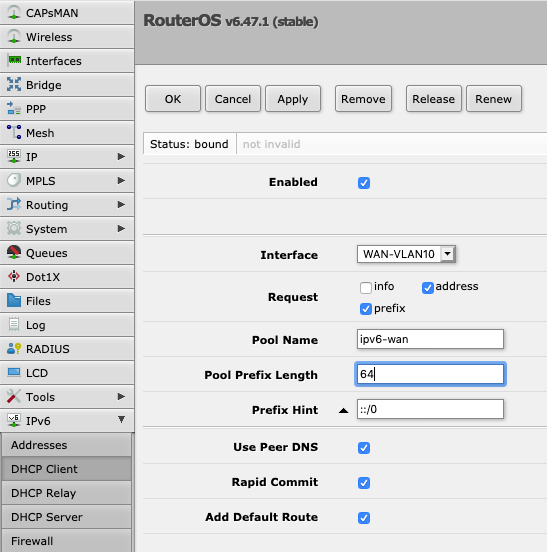Click the Prefix Hint input field
Image resolution: width=547 pixels, height=552 pixels.
[x=430, y=409]
